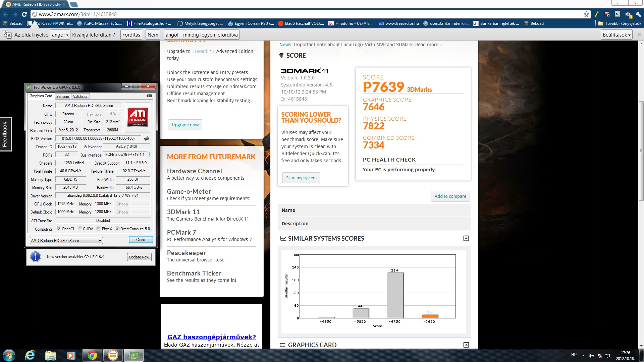Toggle DirectCompute 5.0 checkbox in GPU-Z
Viewport: 644px width, 362px height.
117,229
